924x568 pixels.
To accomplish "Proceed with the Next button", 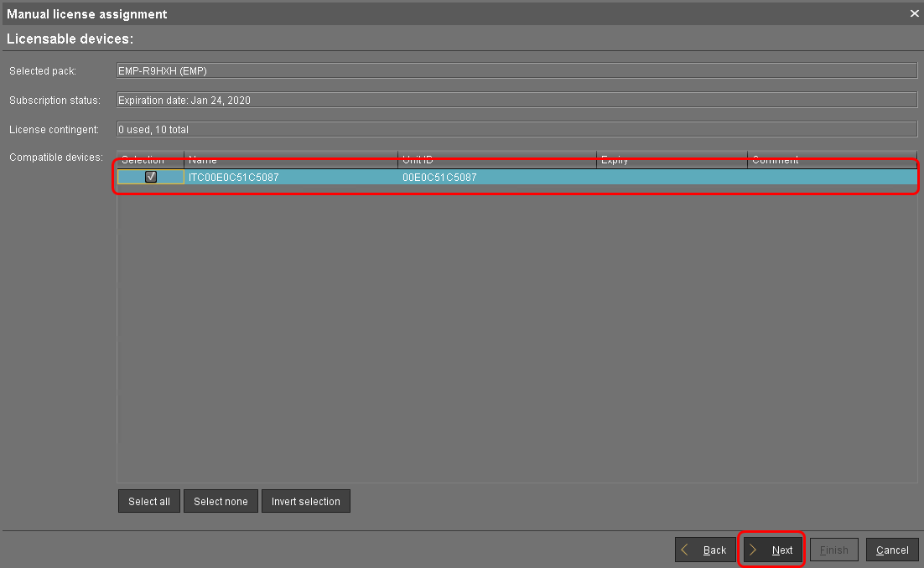I will [772, 550].
